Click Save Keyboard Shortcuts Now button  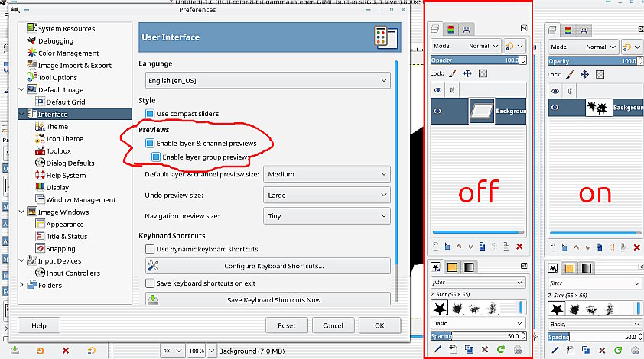point(268,299)
